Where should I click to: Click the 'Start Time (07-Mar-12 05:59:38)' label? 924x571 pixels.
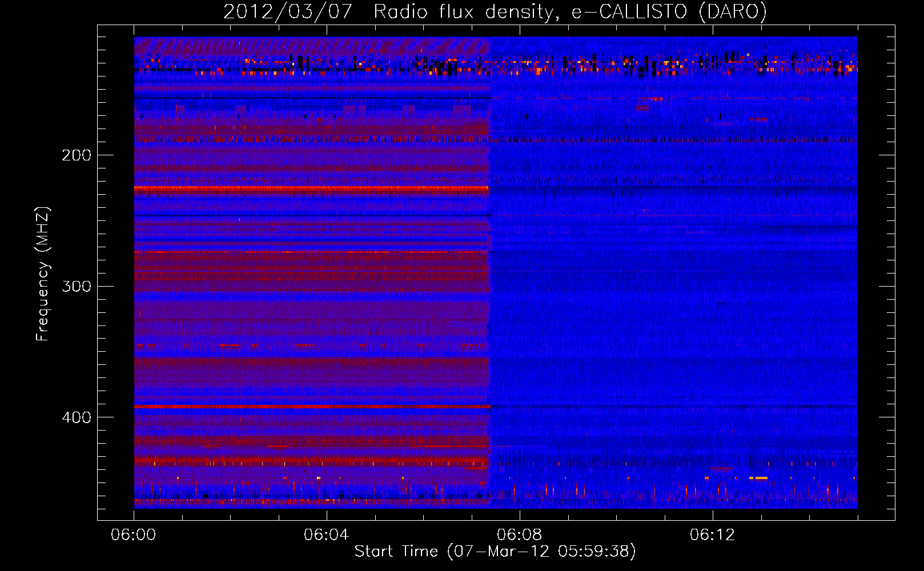tap(495, 552)
